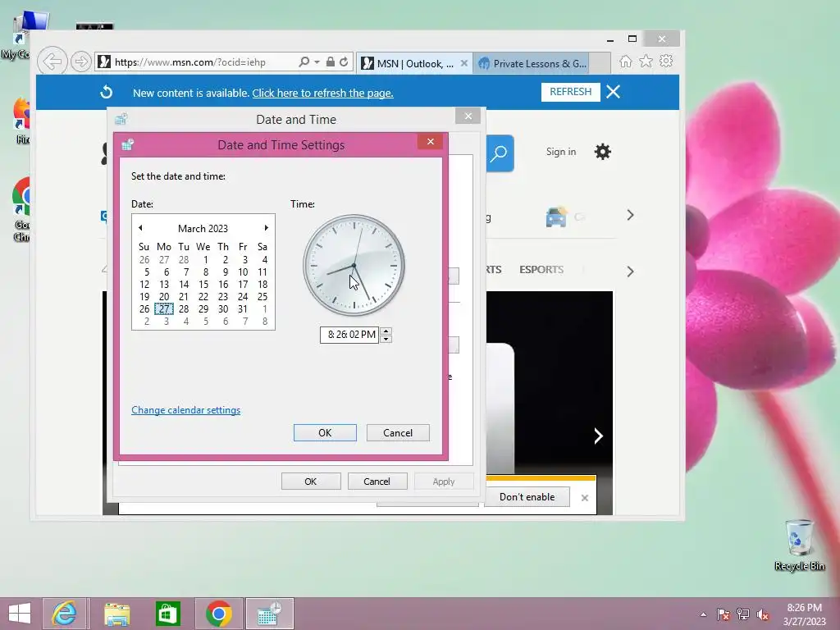The image size is (840, 630).
Task: Click the Internet Explorer back arrow
Action: (52, 62)
